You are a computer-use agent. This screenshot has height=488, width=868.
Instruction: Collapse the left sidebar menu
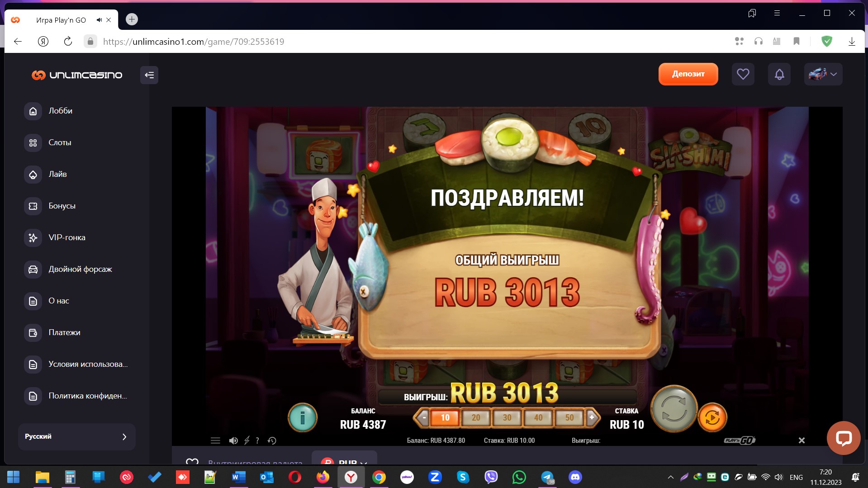[149, 75]
